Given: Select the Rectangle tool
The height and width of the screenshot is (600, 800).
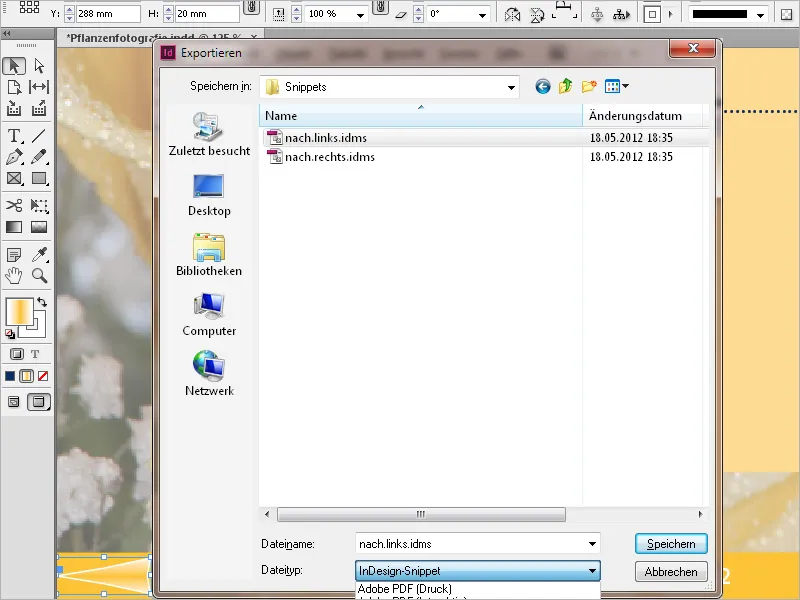Looking at the screenshot, I should 39,178.
